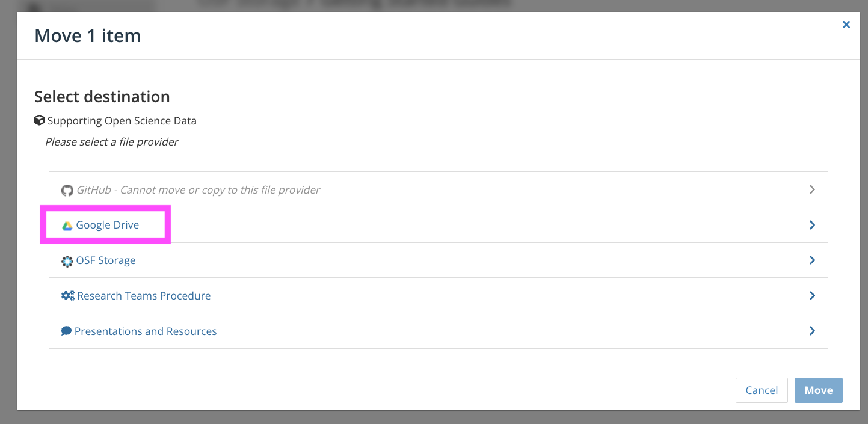
Task: Select Google Drive as destination
Action: point(108,225)
